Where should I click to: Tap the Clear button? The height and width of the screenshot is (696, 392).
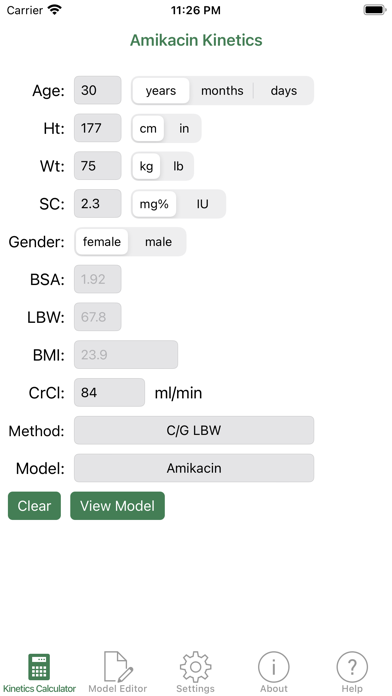[x=34, y=506]
